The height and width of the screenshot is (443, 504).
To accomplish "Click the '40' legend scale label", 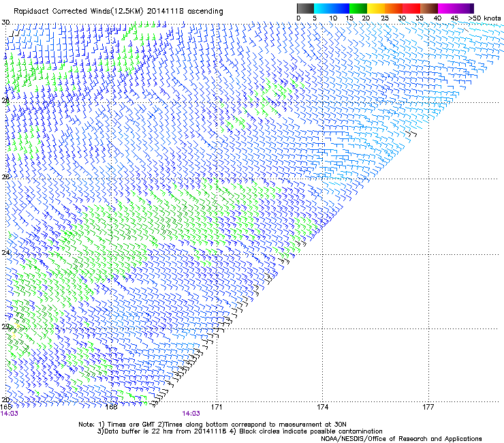I will [437, 18].
